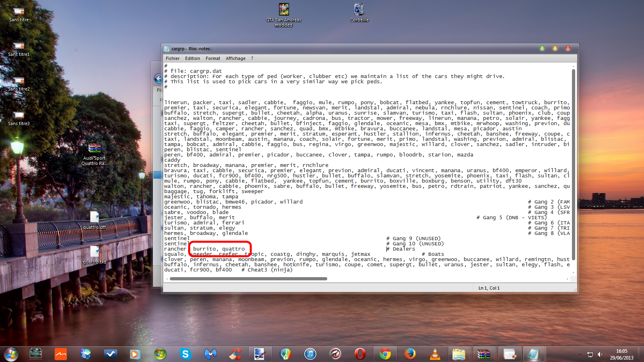Open the Affichage menu

[235, 58]
